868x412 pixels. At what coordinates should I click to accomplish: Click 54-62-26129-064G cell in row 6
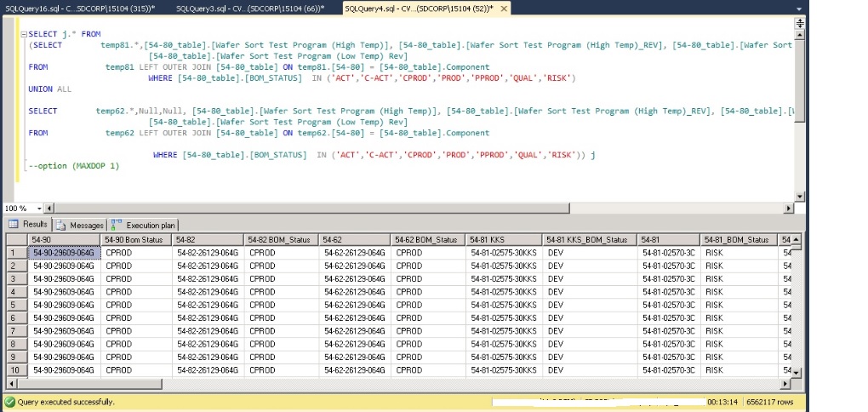pyautogui.click(x=355, y=318)
